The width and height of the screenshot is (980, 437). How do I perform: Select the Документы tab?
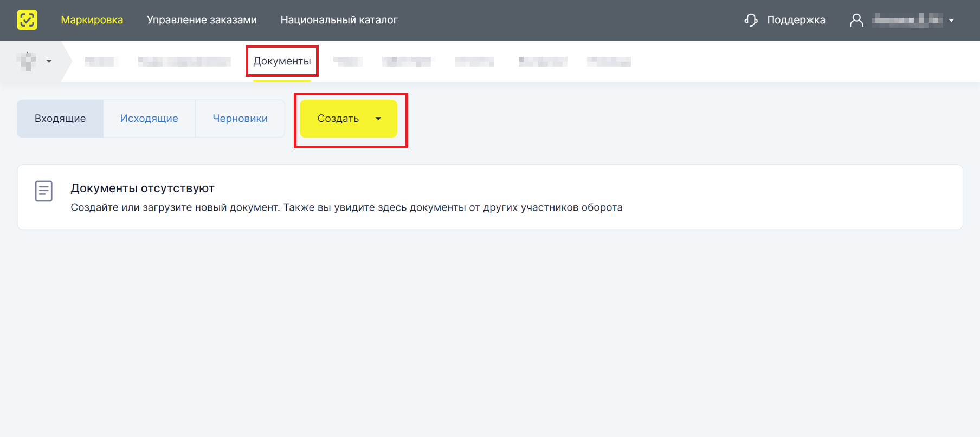pos(282,61)
